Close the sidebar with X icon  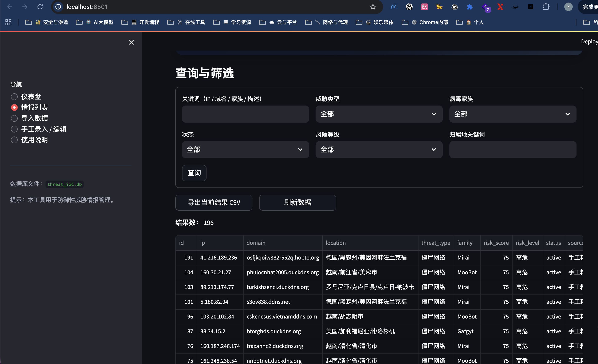(x=131, y=42)
